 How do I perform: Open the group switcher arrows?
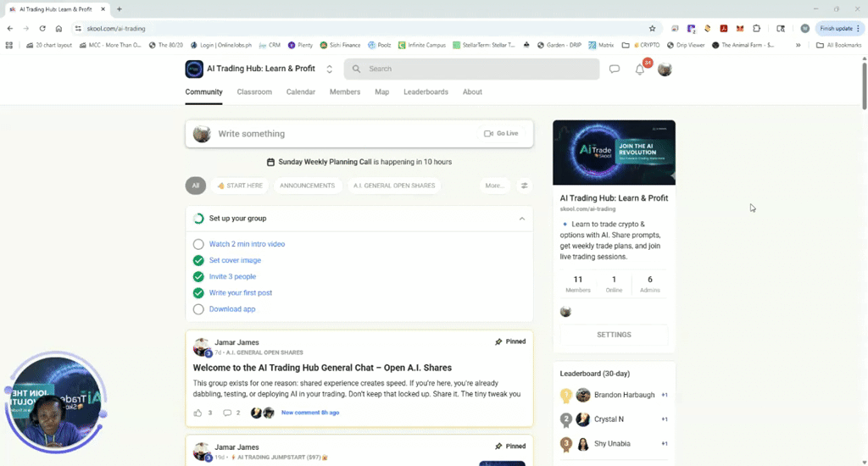330,69
